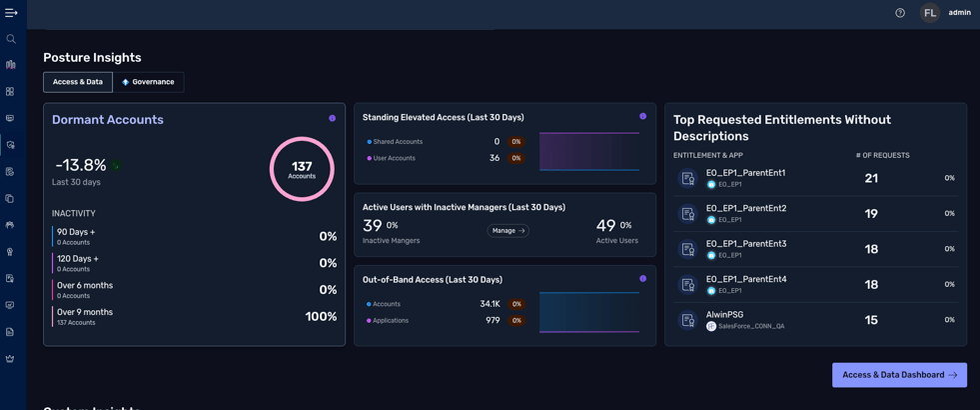Select the Over 9 months inactivity row
This screenshot has height=410, width=980.
pyautogui.click(x=195, y=316)
